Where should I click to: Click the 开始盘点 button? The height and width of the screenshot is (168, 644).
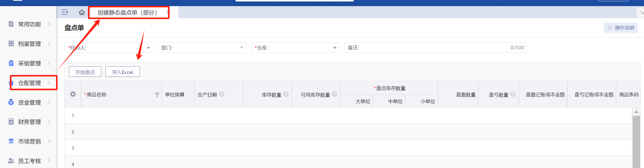(85, 72)
